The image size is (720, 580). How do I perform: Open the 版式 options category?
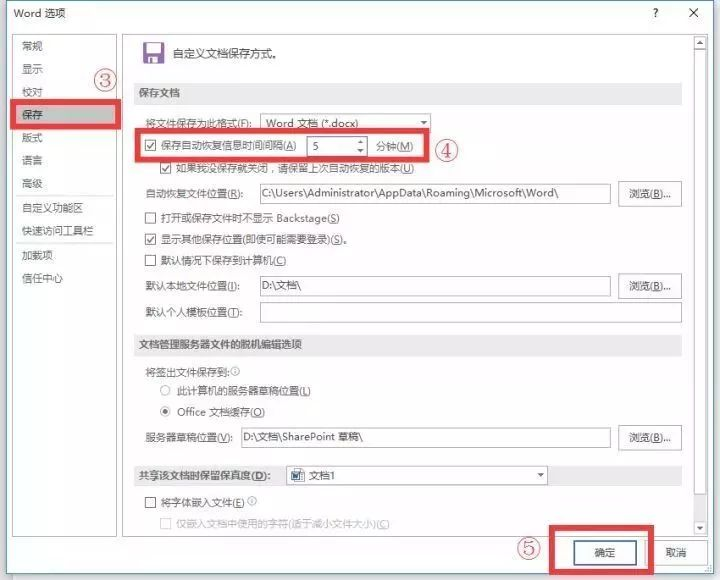(32, 137)
